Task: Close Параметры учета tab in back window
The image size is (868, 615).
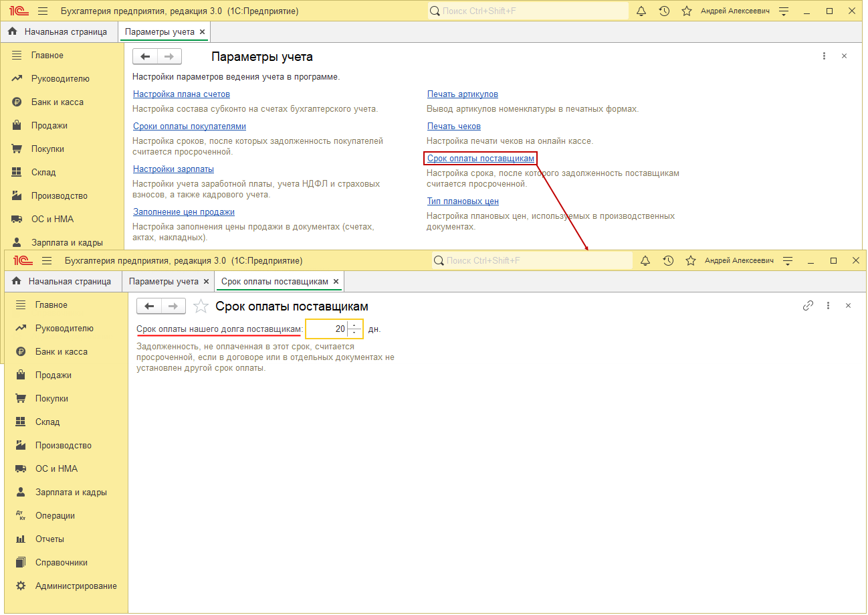Action: (x=202, y=32)
